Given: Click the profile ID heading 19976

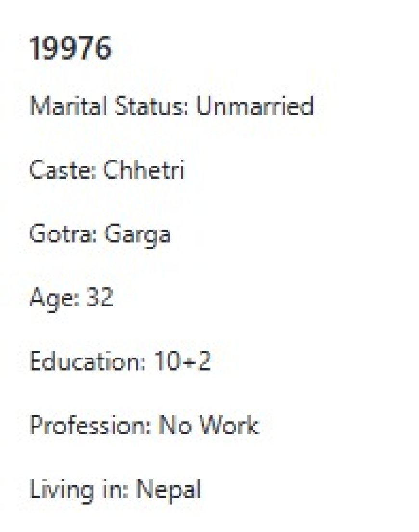Looking at the screenshot, I should coord(70,48).
